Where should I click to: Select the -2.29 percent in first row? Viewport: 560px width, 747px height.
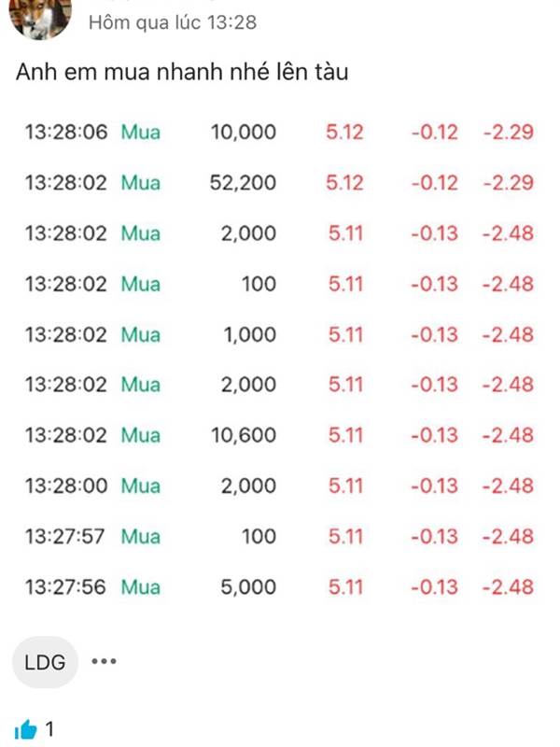(x=508, y=132)
